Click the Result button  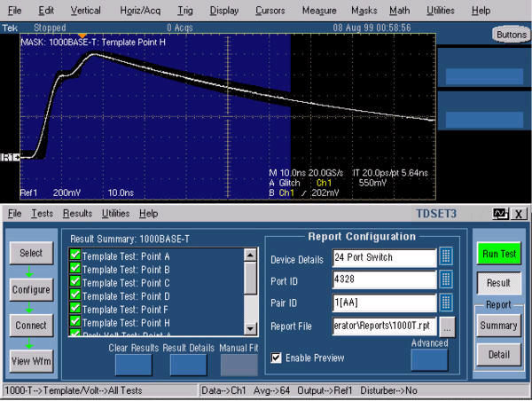click(x=498, y=283)
